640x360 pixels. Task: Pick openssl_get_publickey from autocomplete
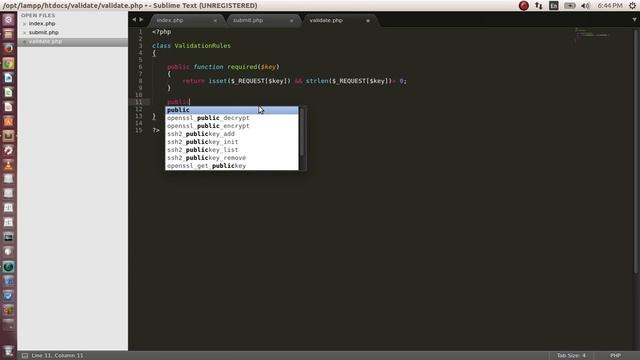(x=232, y=166)
